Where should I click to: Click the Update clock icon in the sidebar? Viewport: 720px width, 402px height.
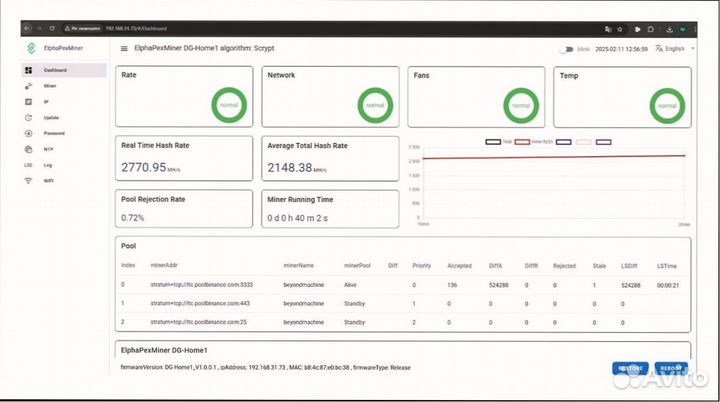(x=28, y=117)
